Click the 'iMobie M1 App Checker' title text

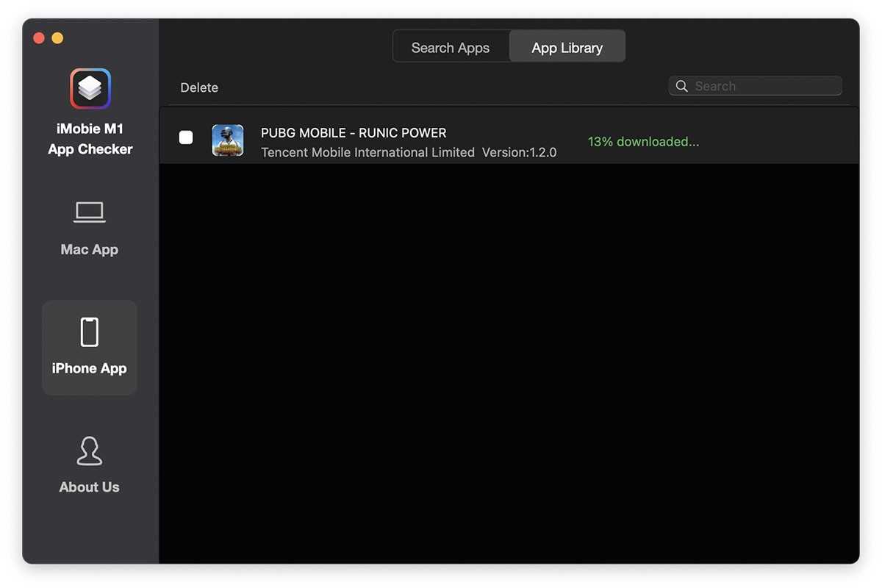click(90, 139)
